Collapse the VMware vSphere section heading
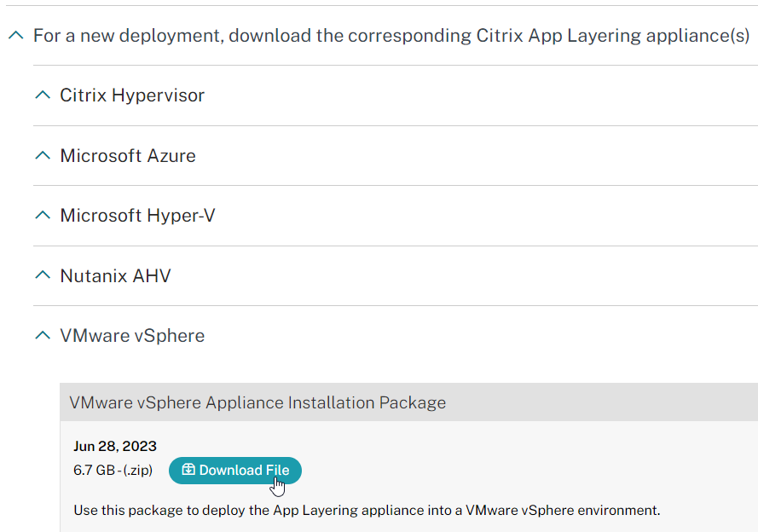758x532 pixels. pos(132,336)
